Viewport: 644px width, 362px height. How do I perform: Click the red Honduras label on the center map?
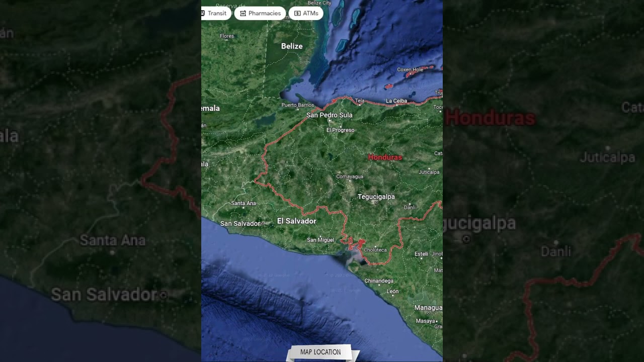[x=385, y=157]
